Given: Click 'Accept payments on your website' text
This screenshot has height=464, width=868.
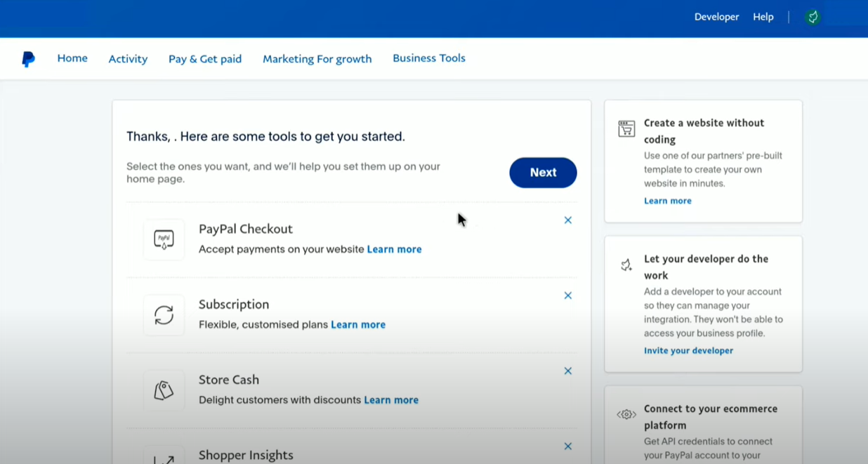Looking at the screenshot, I should [x=282, y=249].
